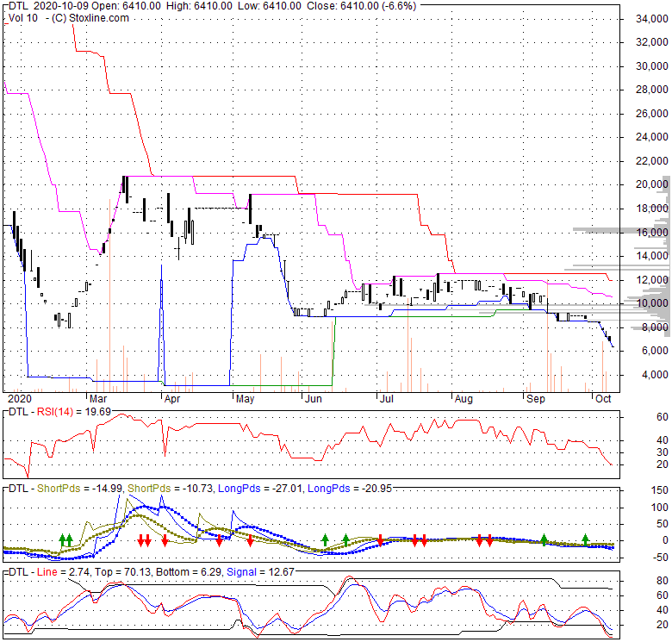Click the 8,000 price axis label
Viewport: 672px width, 642px height.
point(655,327)
